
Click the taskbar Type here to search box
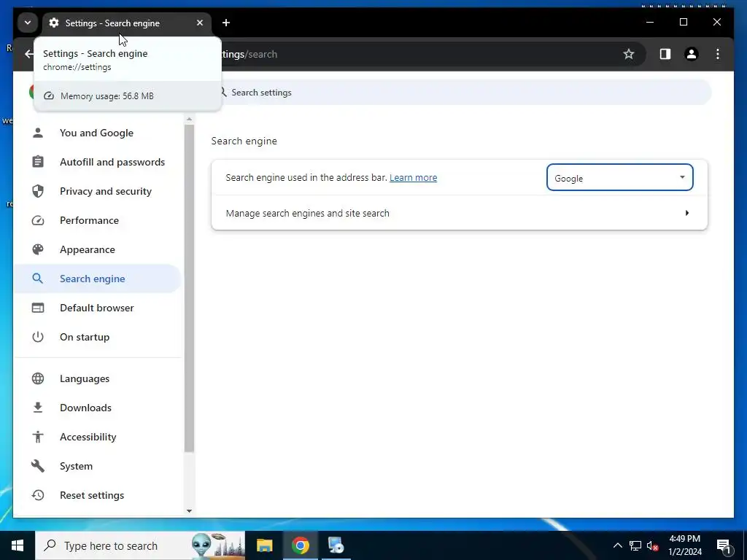[x=140, y=545]
